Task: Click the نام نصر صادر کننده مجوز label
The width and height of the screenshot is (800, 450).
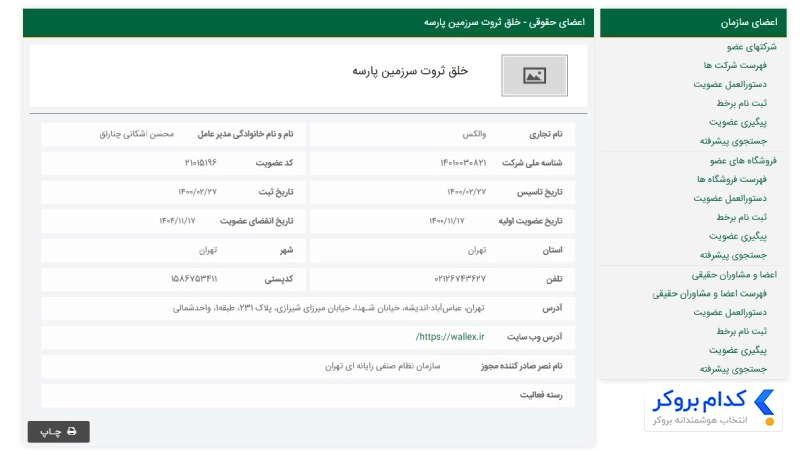Action: click(521, 366)
